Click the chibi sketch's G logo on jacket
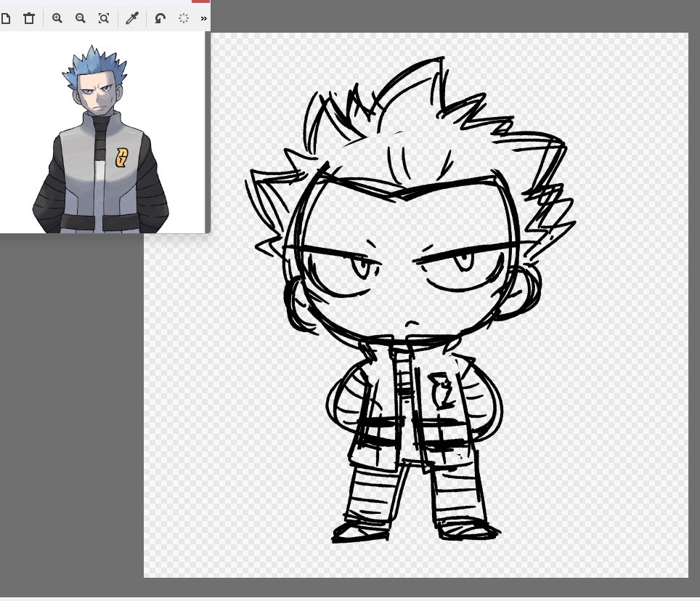The width and height of the screenshot is (700, 601). click(441, 390)
